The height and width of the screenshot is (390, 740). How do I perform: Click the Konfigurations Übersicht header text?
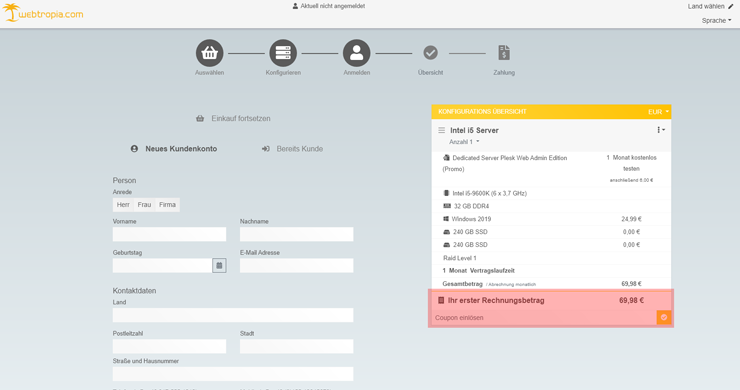tap(482, 111)
